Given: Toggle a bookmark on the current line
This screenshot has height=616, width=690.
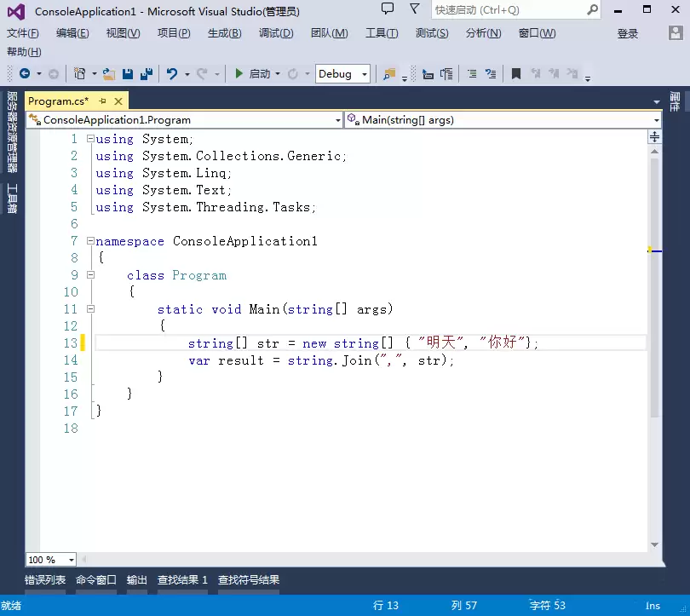Looking at the screenshot, I should tap(515, 73).
